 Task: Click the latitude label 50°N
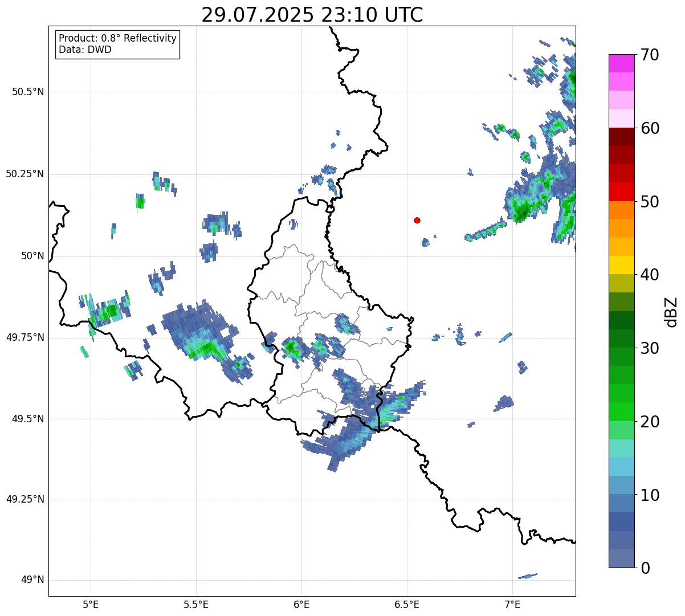(32, 256)
